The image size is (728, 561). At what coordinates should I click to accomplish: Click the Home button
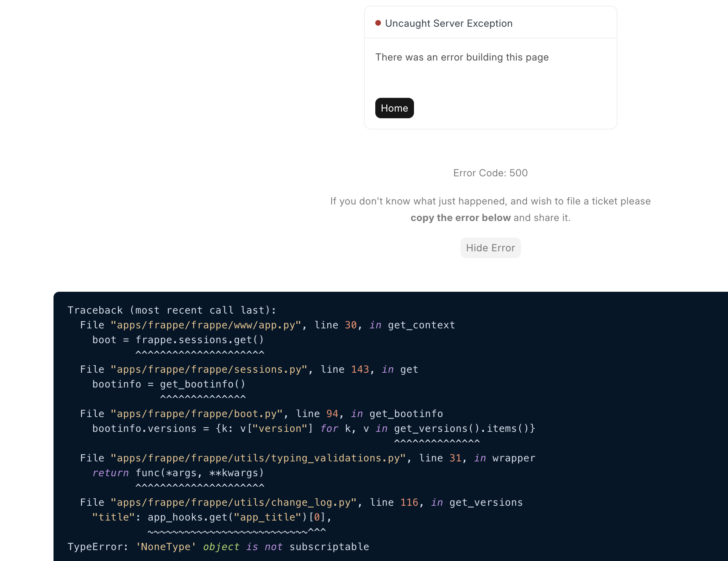click(x=394, y=108)
